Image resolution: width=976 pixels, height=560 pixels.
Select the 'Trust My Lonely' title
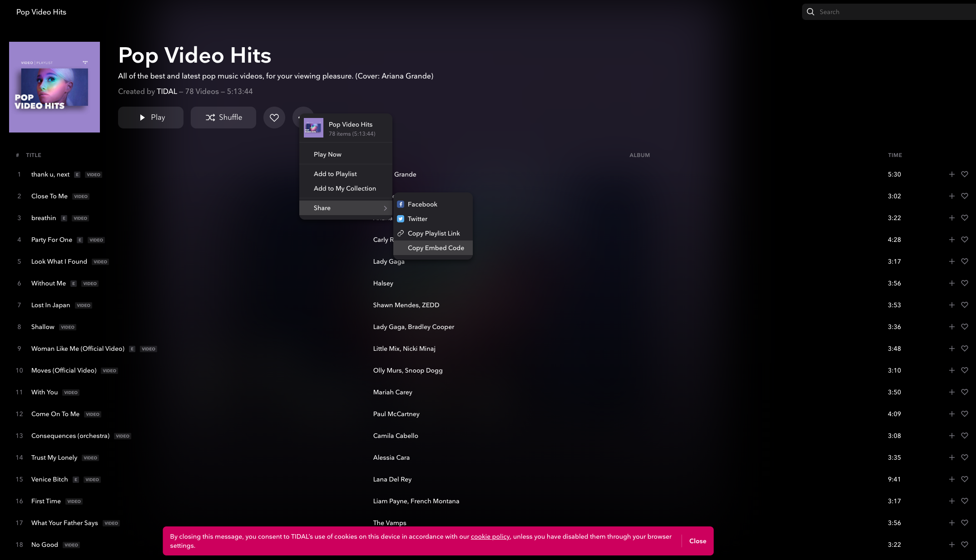pyautogui.click(x=54, y=457)
